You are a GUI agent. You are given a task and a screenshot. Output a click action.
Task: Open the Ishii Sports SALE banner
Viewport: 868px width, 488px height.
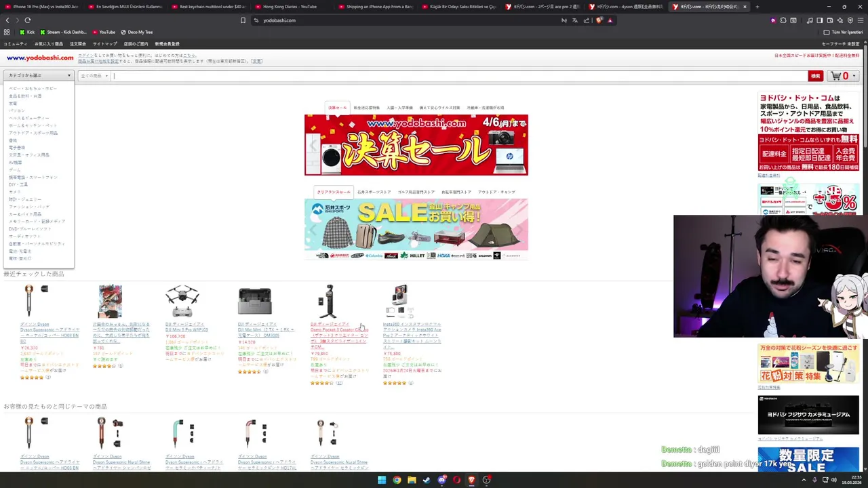tap(416, 229)
